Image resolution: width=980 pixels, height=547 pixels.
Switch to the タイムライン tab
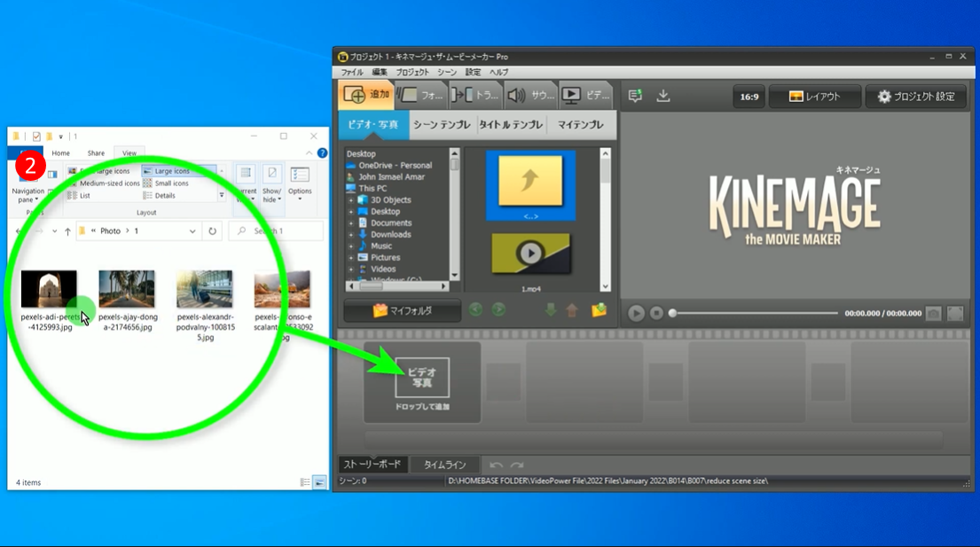444,465
